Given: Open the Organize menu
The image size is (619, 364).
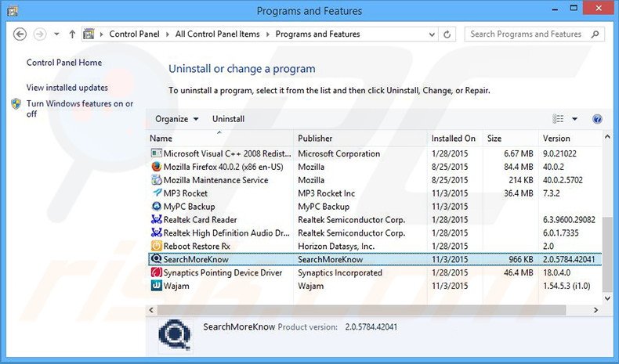Looking at the screenshot, I should [x=176, y=119].
